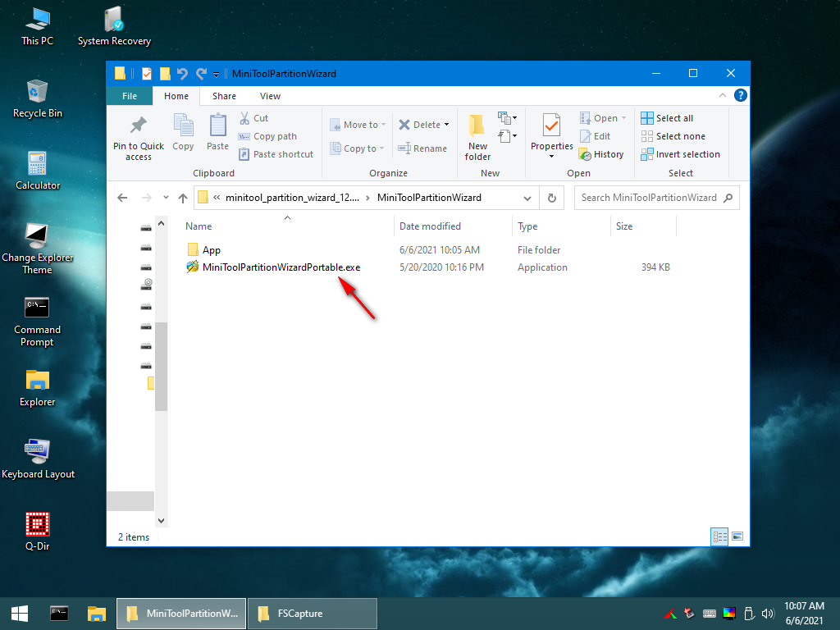840x630 pixels.
Task: Launch Q-Dir from desktop
Action: point(37,532)
